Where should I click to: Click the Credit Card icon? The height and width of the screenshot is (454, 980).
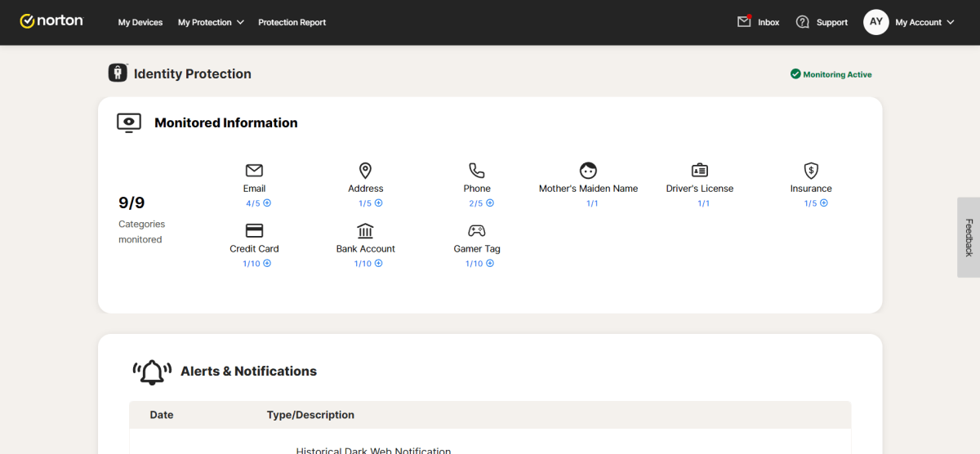[254, 230]
